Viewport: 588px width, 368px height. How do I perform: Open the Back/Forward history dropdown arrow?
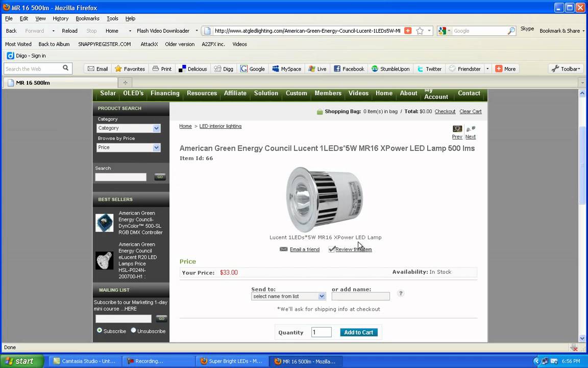53,31
